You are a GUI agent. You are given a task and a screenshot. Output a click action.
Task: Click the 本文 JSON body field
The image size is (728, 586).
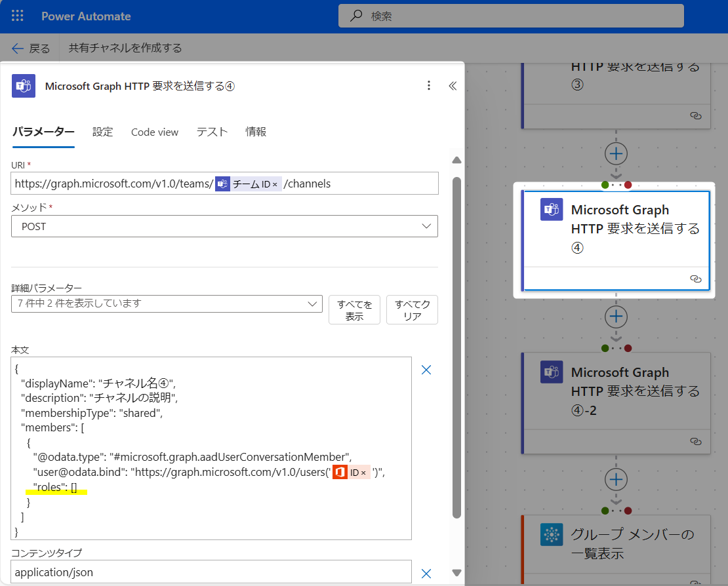pos(211,448)
